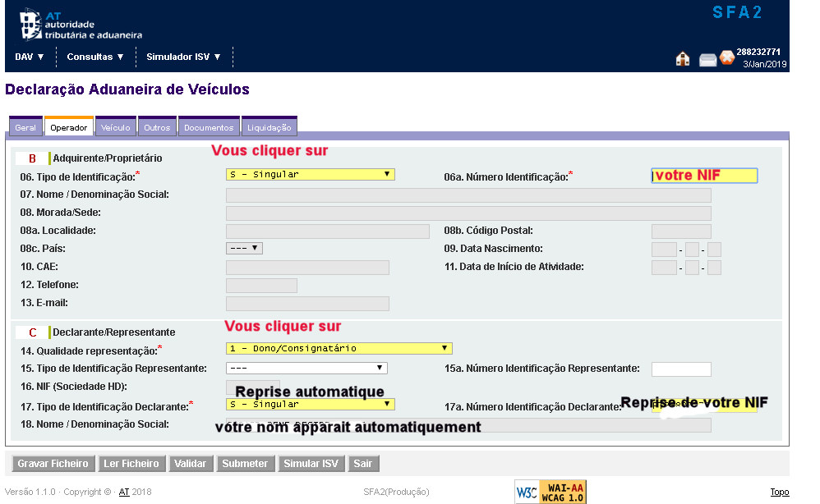The height and width of the screenshot is (504, 820).
Task: Click the 12. Telefone field
Action: click(261, 286)
